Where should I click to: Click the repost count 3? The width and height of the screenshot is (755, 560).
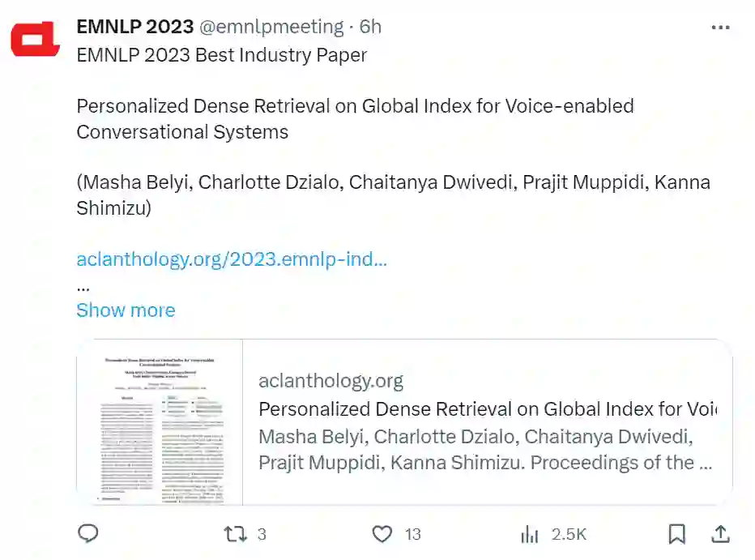tap(262, 534)
